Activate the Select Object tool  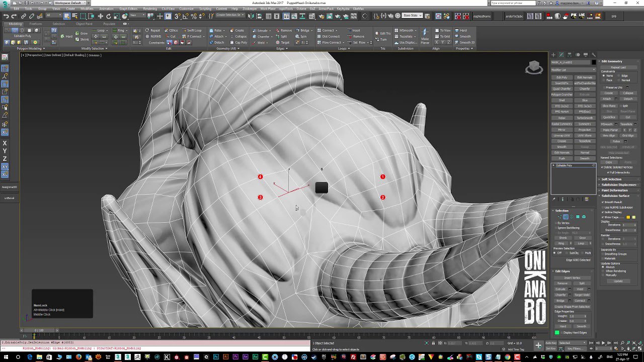pyautogui.click(x=66, y=16)
